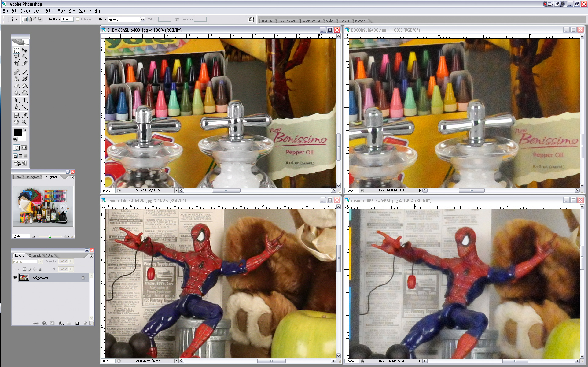Toggle visibility of the Background layer
This screenshot has width=588, height=367.
tap(15, 277)
